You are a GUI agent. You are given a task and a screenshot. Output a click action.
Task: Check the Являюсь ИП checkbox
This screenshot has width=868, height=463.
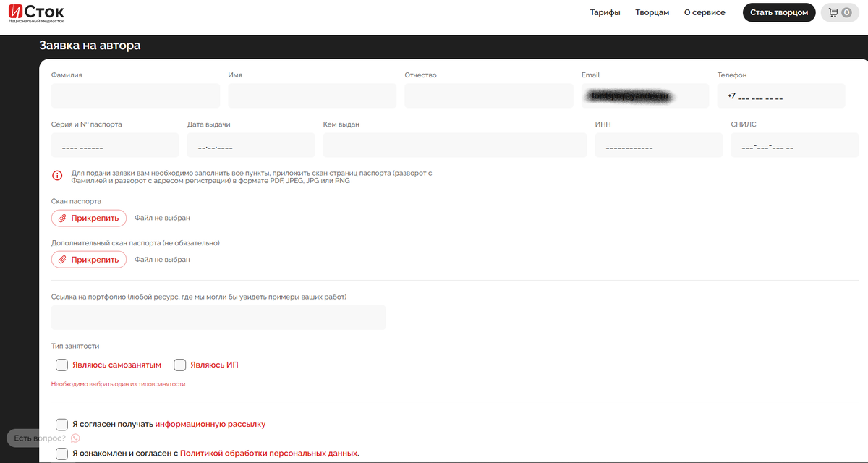(180, 365)
